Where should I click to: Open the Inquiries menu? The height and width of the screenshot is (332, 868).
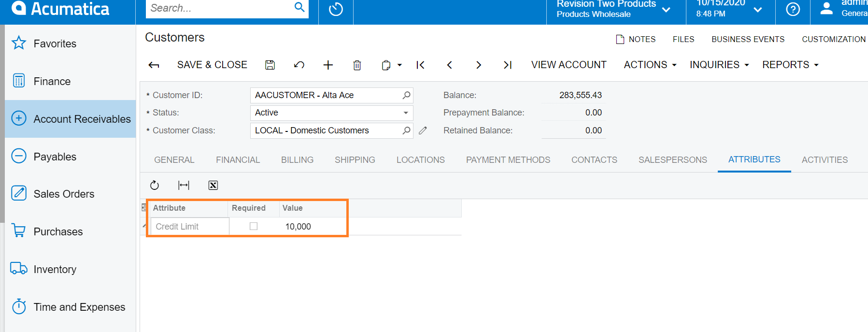point(719,65)
